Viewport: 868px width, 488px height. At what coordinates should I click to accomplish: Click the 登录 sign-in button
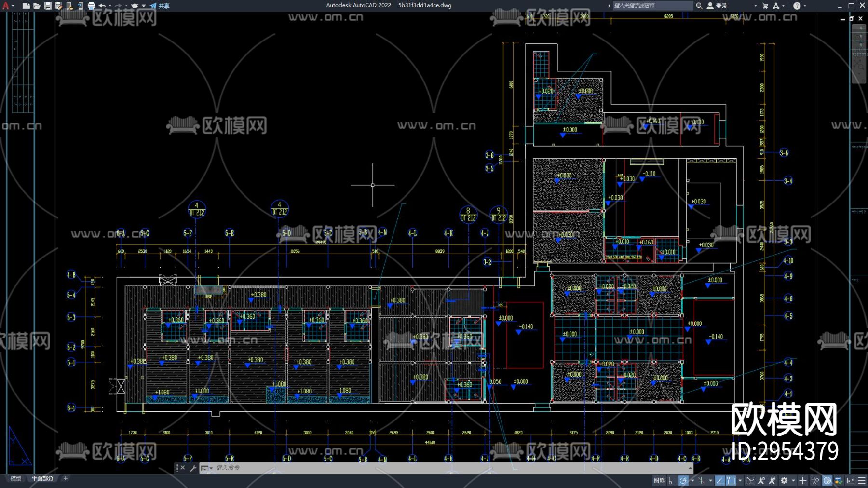(x=717, y=6)
